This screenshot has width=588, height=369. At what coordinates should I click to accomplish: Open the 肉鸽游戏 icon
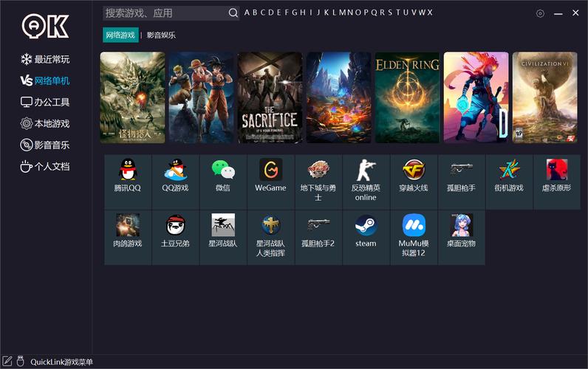(128, 225)
